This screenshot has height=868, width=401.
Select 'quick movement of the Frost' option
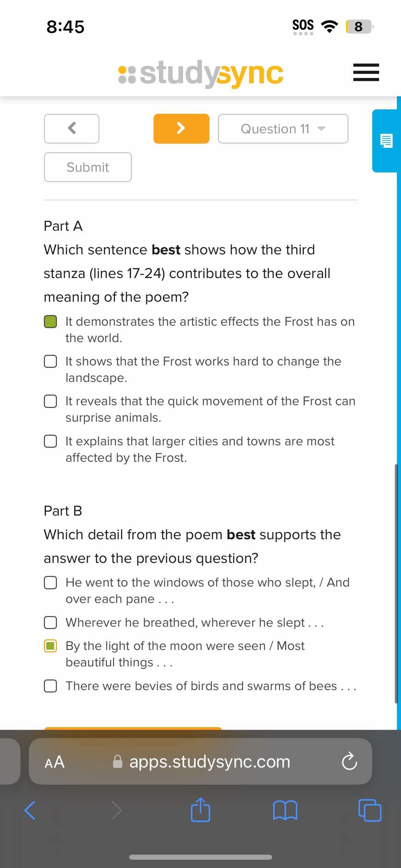50,401
